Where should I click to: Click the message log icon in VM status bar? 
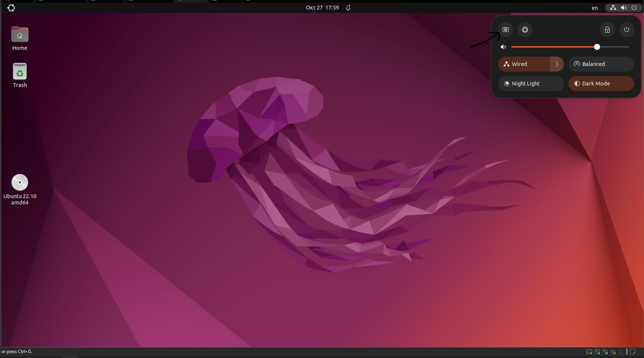pyautogui.click(x=632, y=351)
